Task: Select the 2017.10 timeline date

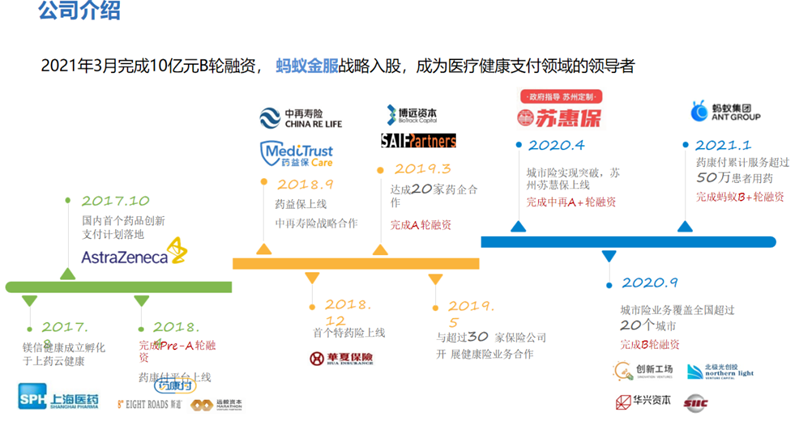Action: pos(115,201)
